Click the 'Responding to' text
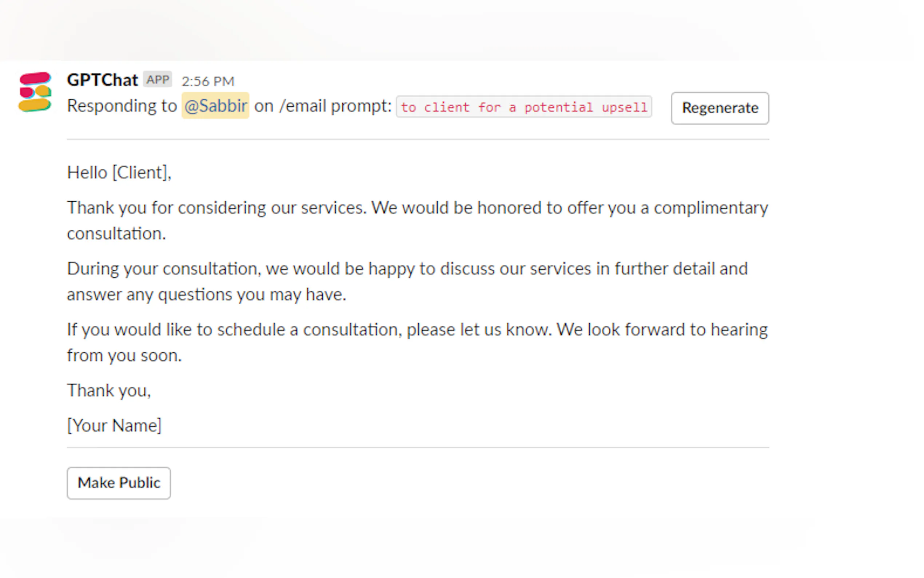 click(122, 106)
